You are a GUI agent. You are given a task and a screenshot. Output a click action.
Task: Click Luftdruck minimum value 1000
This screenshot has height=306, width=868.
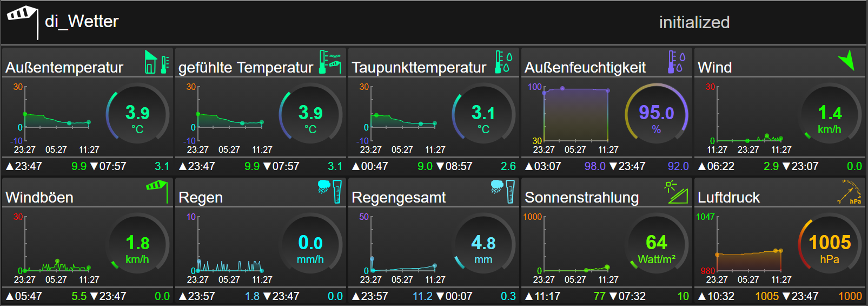pyautogui.click(x=850, y=296)
